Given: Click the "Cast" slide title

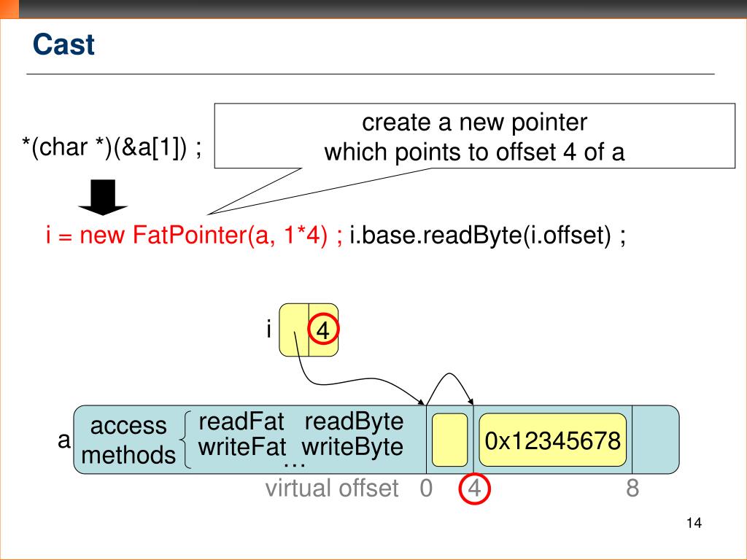Looking at the screenshot, I should pos(63,44).
